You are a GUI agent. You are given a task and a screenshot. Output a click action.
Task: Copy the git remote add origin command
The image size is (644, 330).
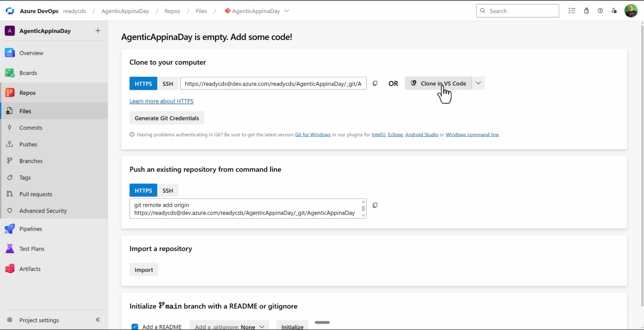(x=375, y=205)
